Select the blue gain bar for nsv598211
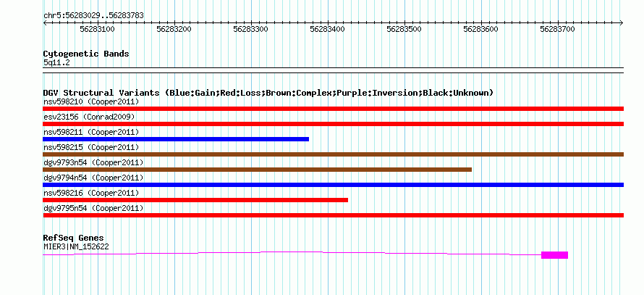Image resolution: width=644 pixels, height=295 pixels. point(176,139)
